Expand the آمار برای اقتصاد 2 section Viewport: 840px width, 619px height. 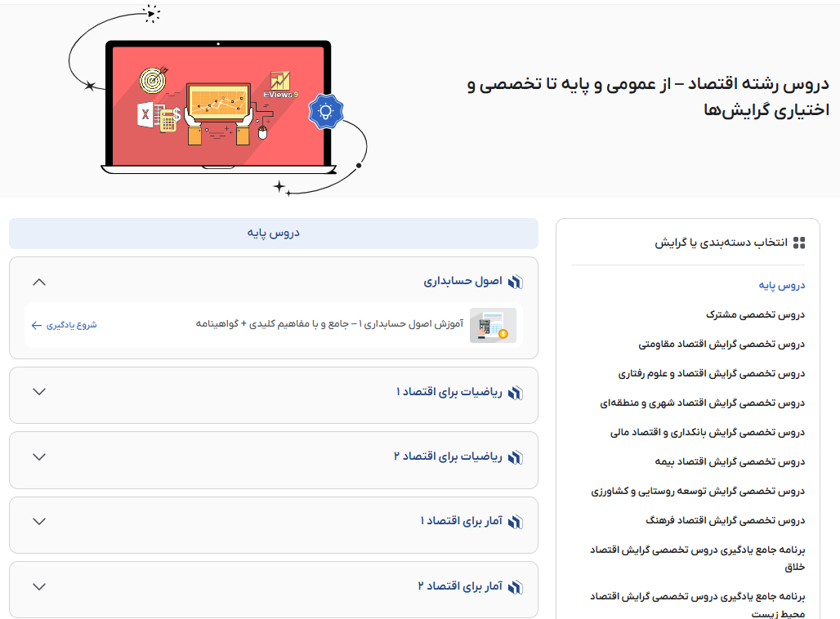click(38, 587)
